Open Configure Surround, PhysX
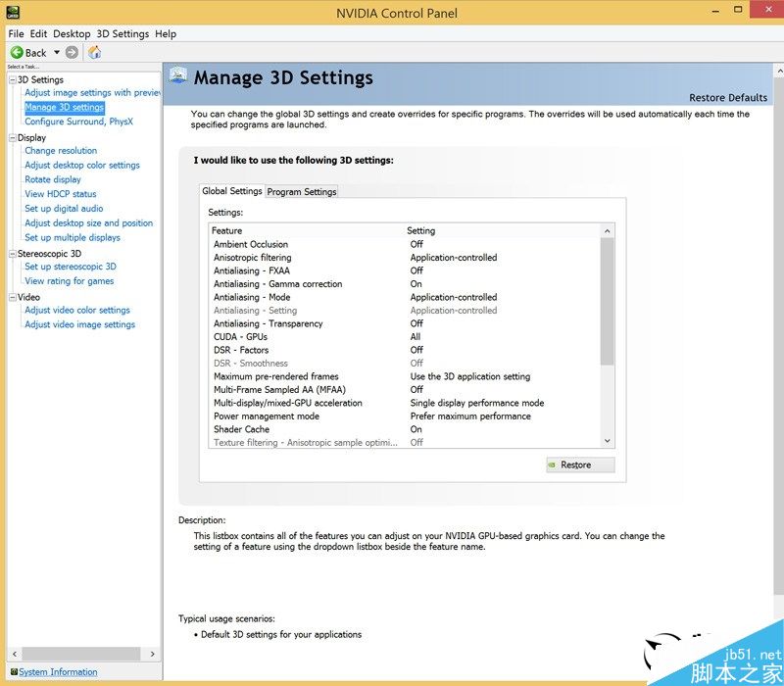 [x=79, y=122]
